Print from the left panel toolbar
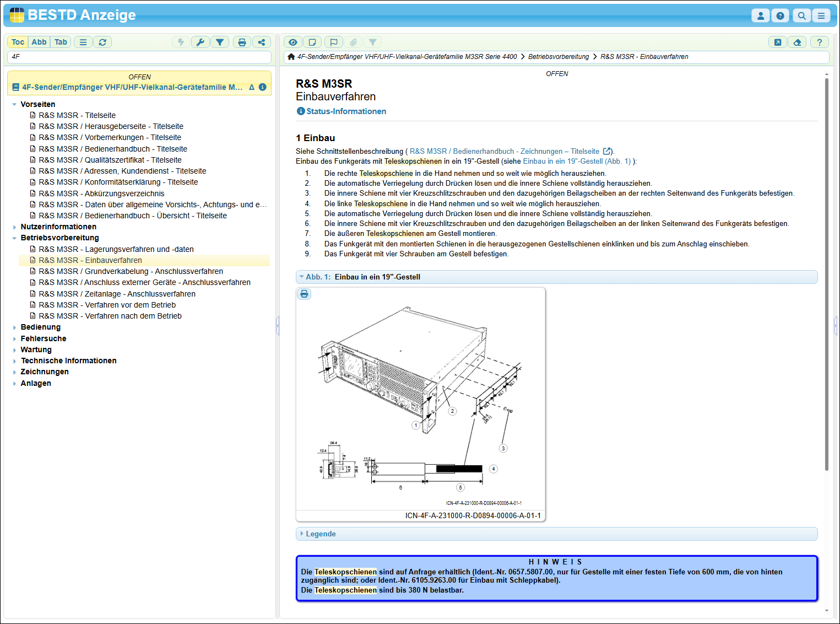This screenshot has height=624, width=840. coord(242,42)
